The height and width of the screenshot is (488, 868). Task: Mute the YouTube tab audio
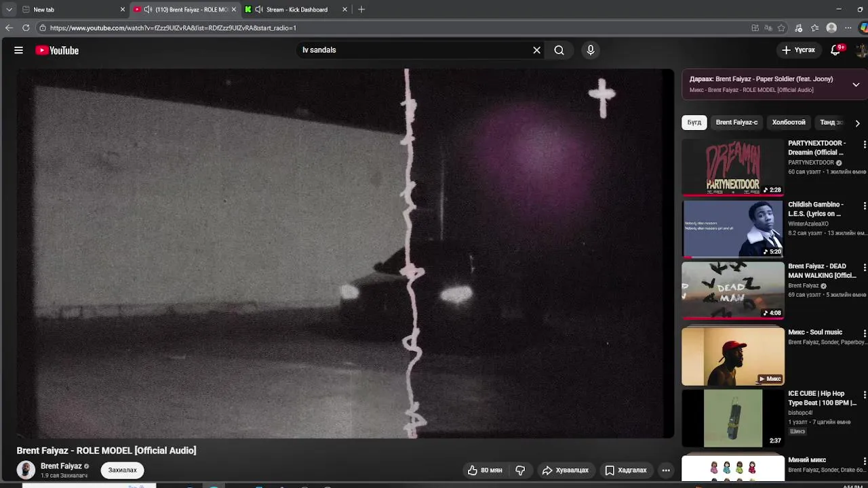point(148,9)
